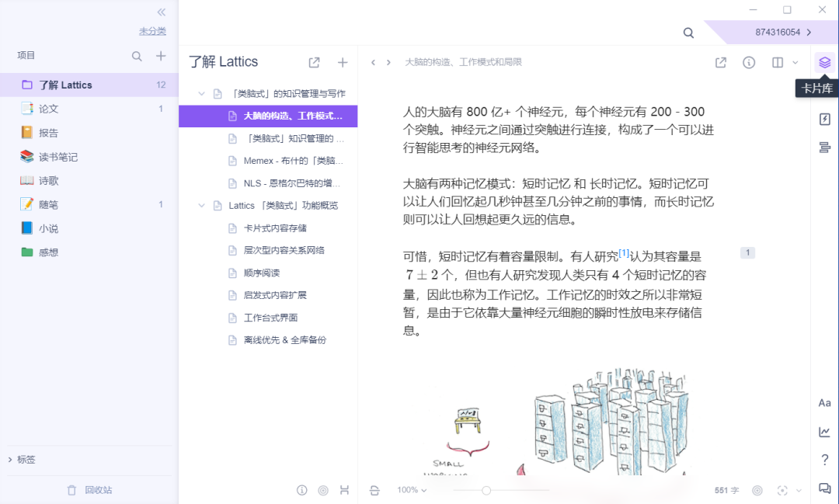Select the 论文 project
The image size is (839, 504).
tap(89, 109)
